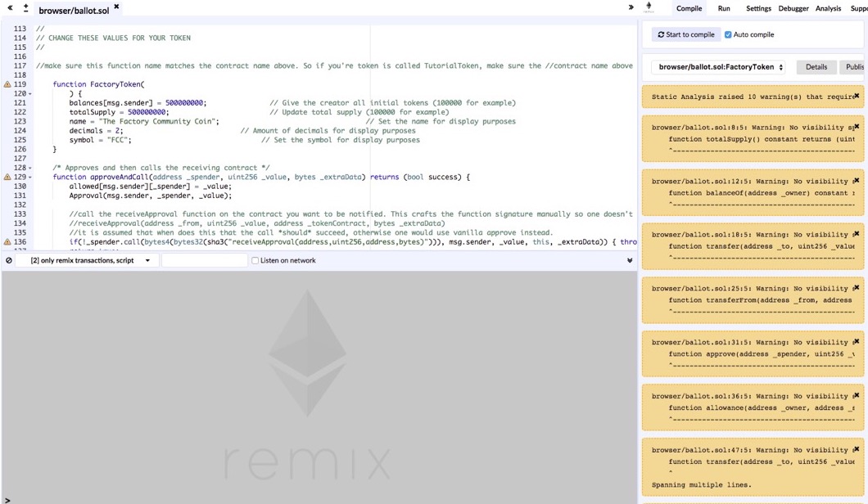
Task: Switch to the Support tab
Action: click(x=859, y=8)
